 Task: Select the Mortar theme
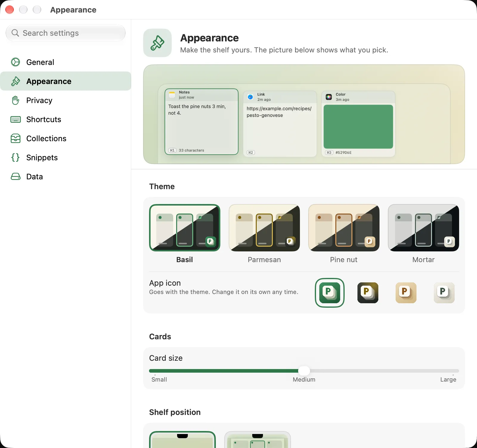(x=423, y=234)
